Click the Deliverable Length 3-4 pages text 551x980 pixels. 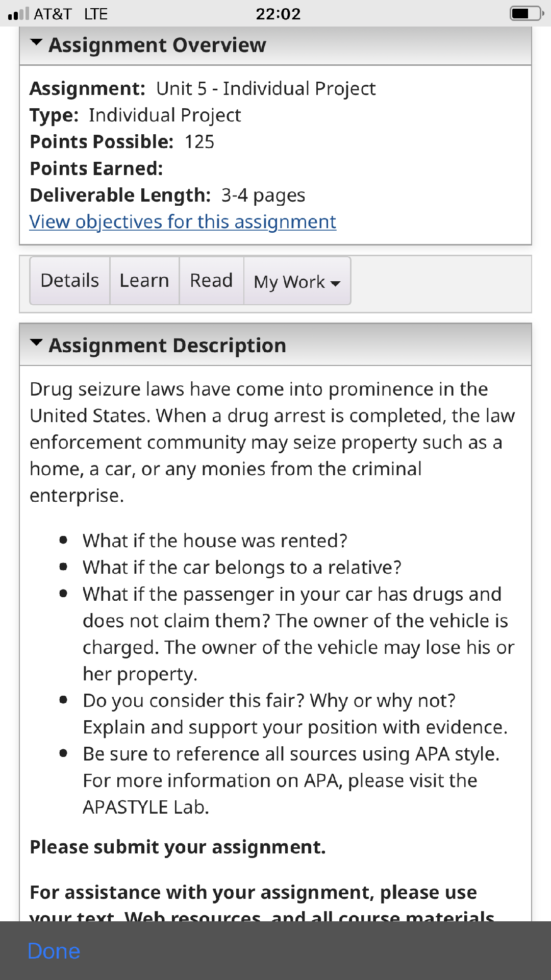click(x=167, y=195)
